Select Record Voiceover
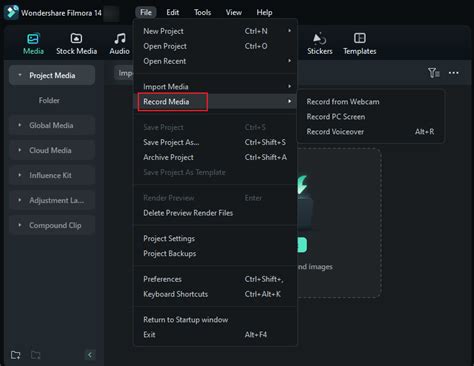 point(370,132)
